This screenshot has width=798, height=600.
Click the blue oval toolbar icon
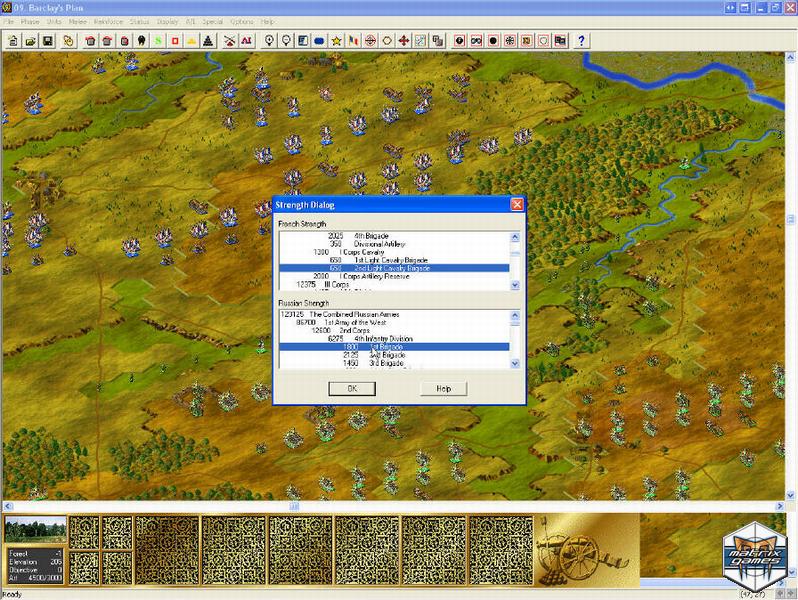click(319, 41)
